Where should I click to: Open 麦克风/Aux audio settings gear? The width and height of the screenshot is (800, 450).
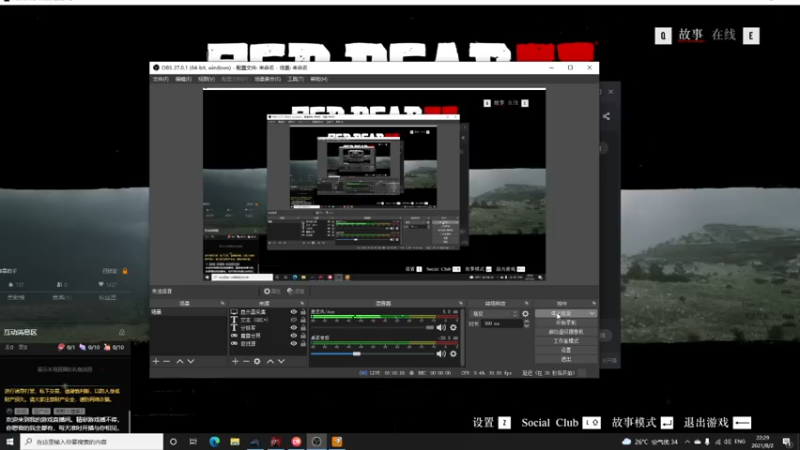point(453,328)
